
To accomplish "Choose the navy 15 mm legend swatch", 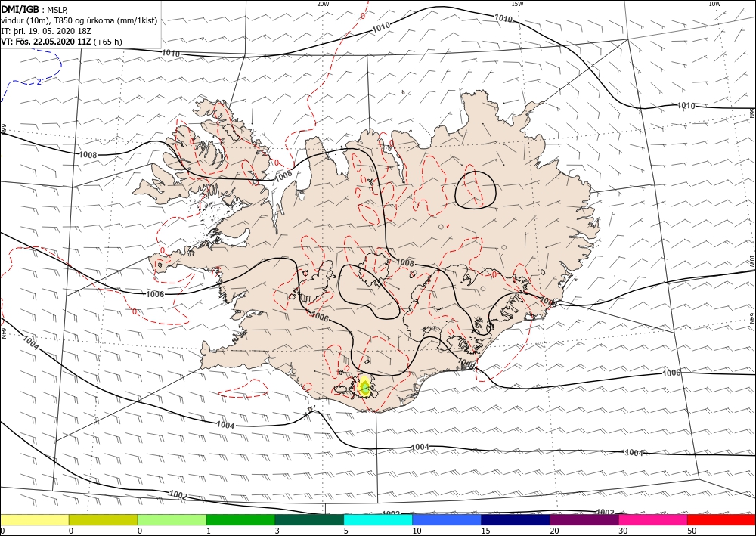I will click(516, 519).
